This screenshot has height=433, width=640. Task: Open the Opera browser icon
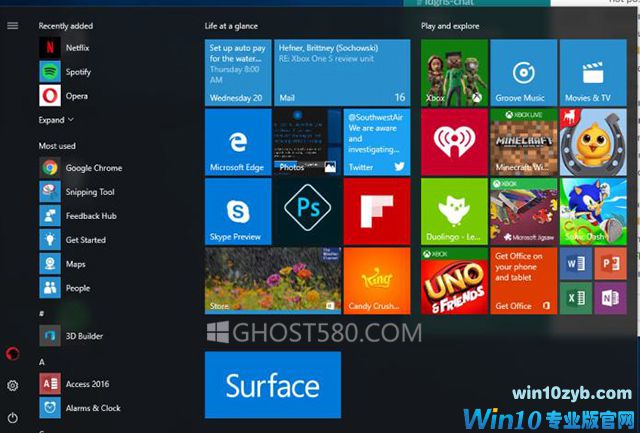coord(50,96)
